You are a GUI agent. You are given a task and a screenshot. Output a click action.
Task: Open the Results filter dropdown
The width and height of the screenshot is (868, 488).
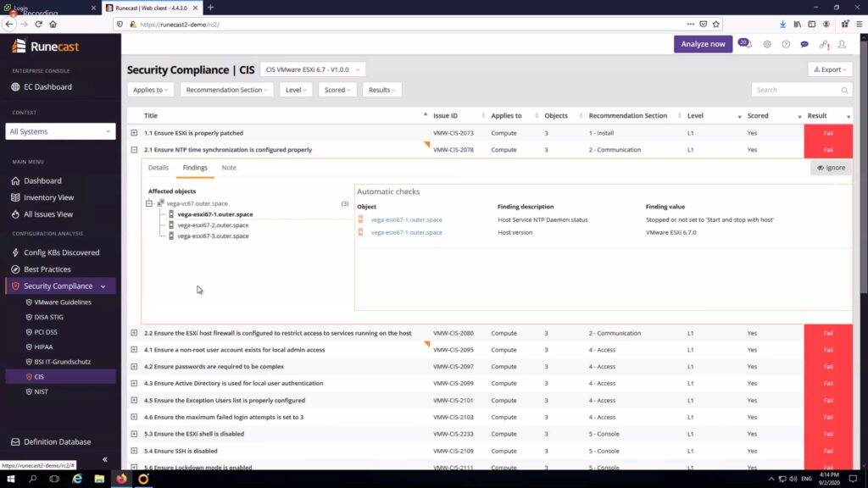click(382, 90)
